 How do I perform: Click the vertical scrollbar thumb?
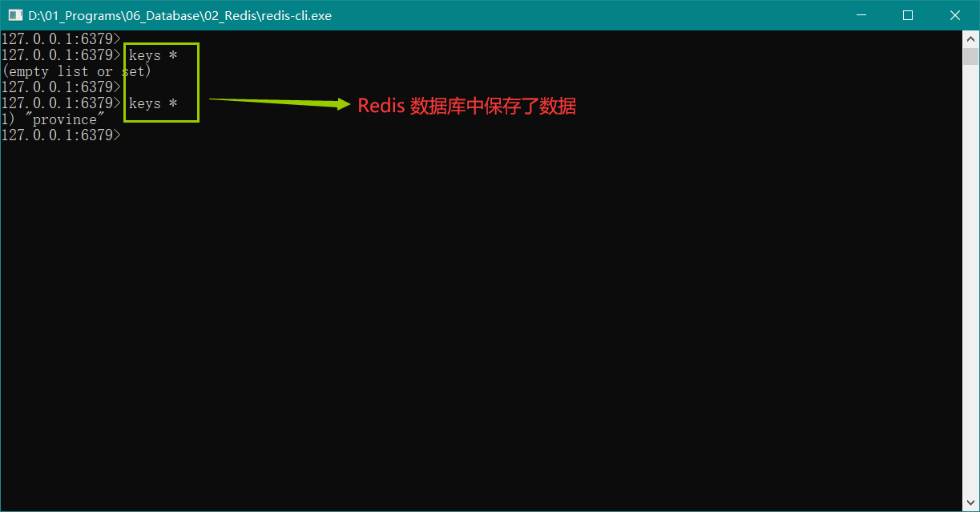coord(970,56)
